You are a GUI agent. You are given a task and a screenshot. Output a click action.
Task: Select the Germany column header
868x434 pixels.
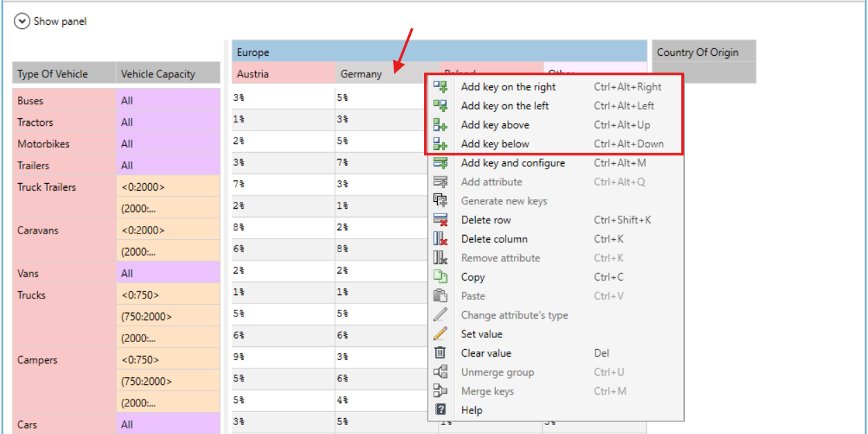[x=387, y=73]
